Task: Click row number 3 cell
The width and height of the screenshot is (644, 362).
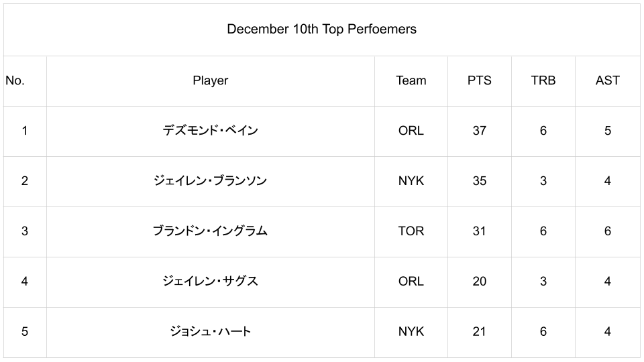Action: pos(25,231)
